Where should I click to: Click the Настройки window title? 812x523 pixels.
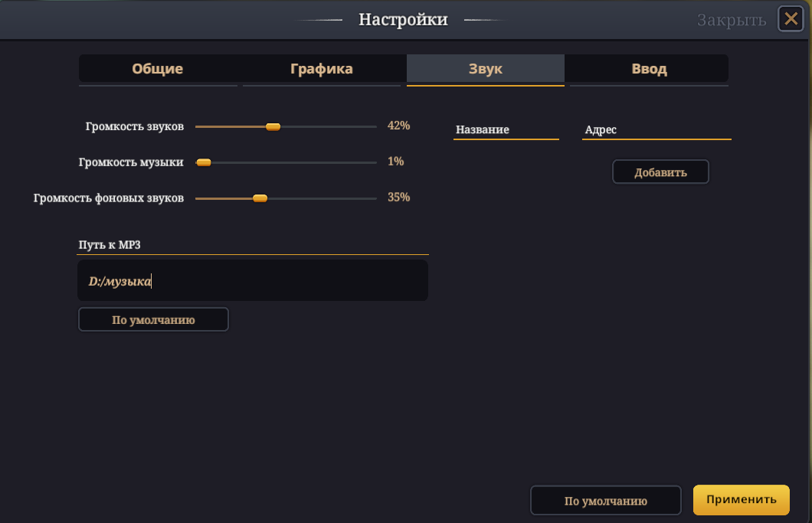pos(403,19)
